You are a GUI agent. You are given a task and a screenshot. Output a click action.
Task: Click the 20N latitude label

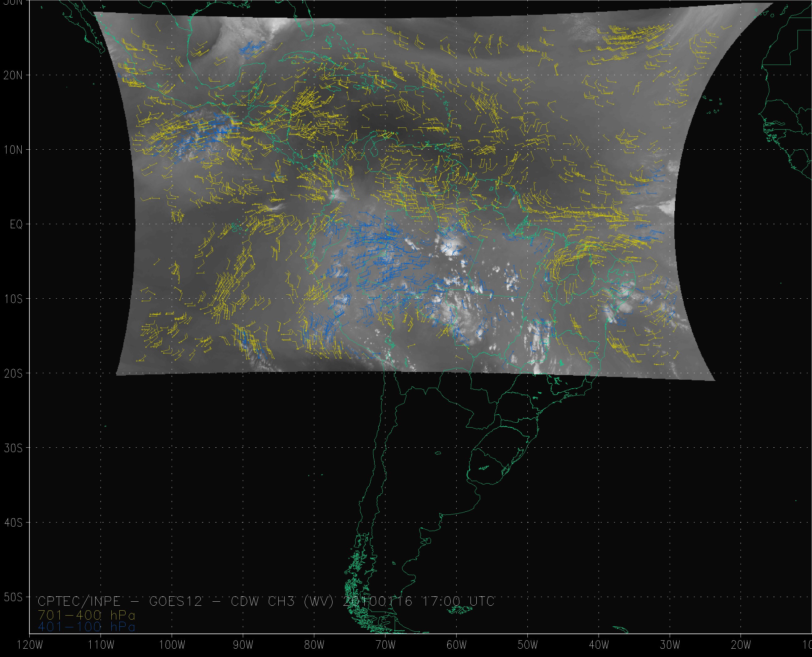(13, 75)
